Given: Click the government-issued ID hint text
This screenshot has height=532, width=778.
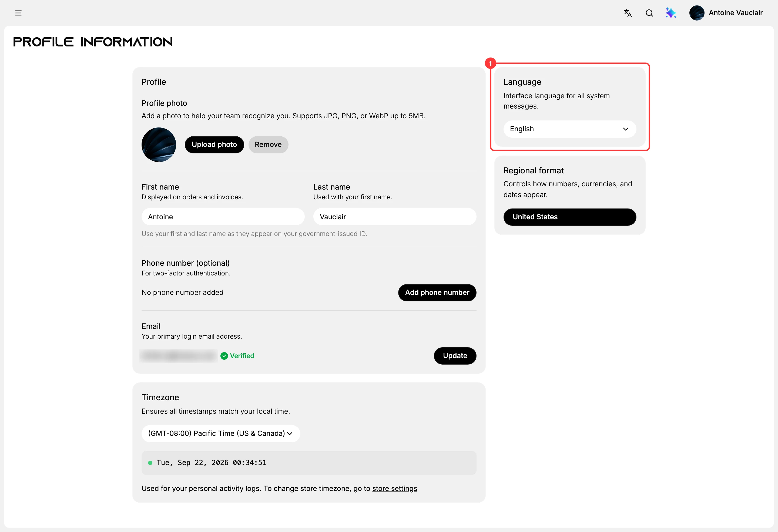Looking at the screenshot, I should [254, 234].
